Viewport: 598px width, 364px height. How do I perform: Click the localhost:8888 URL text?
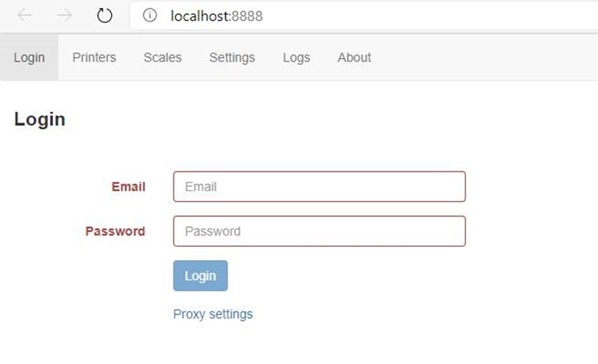[217, 16]
